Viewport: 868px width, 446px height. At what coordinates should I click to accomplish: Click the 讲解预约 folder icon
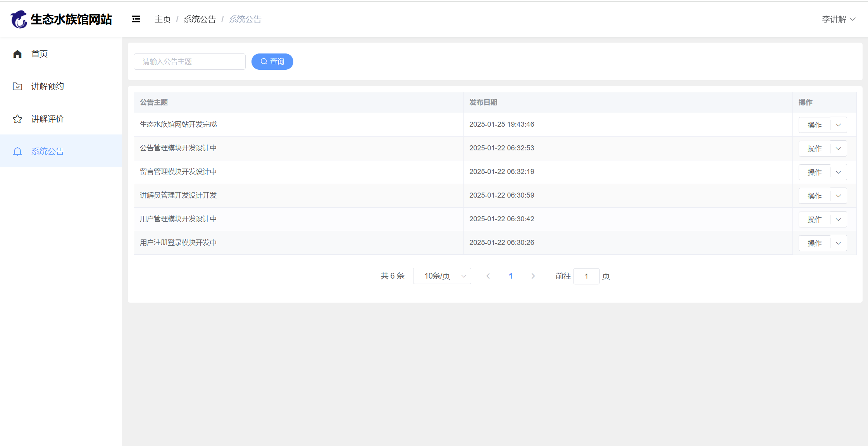point(17,86)
